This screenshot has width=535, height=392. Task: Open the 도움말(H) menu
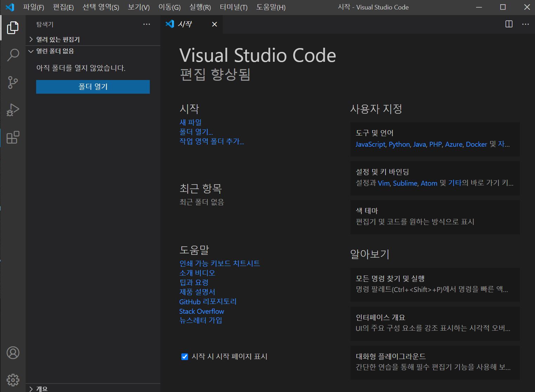click(271, 7)
